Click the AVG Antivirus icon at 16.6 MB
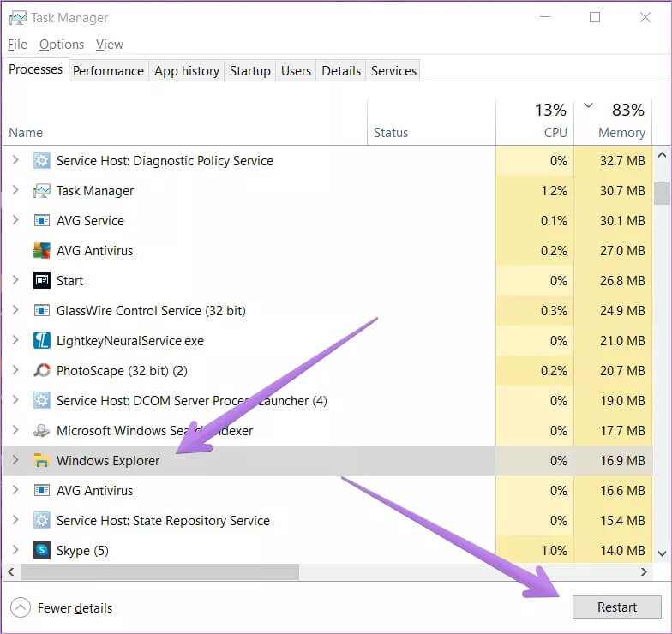672x634 pixels. click(41, 490)
